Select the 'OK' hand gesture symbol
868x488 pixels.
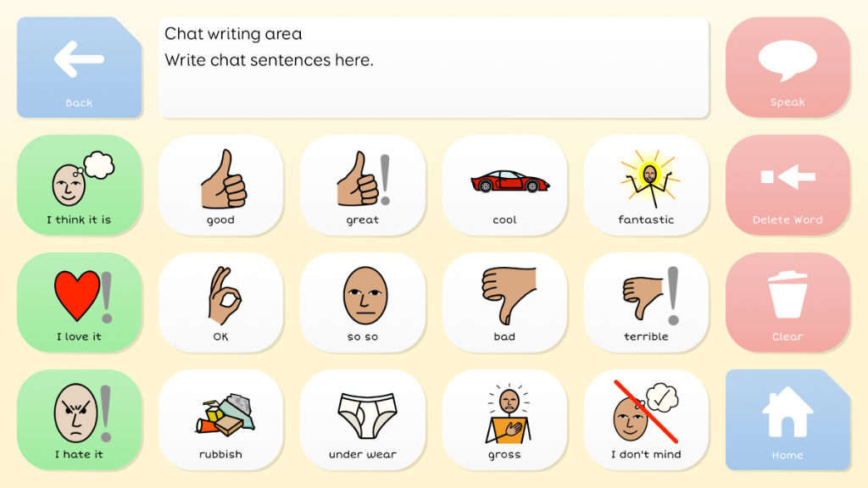coord(221,302)
